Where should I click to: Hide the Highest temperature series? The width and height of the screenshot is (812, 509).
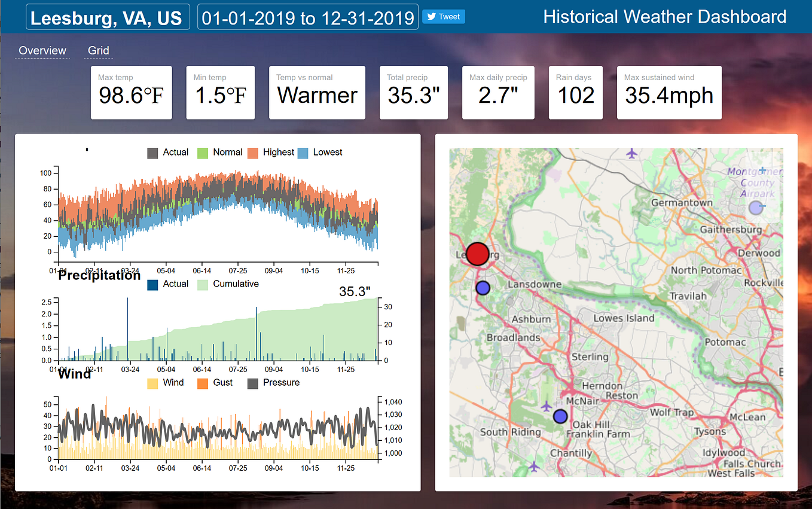[270, 152]
